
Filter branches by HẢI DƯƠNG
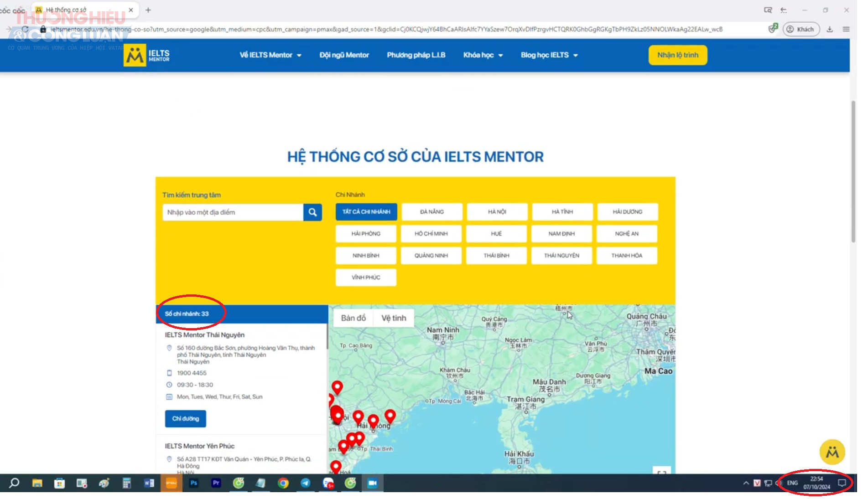627,212
